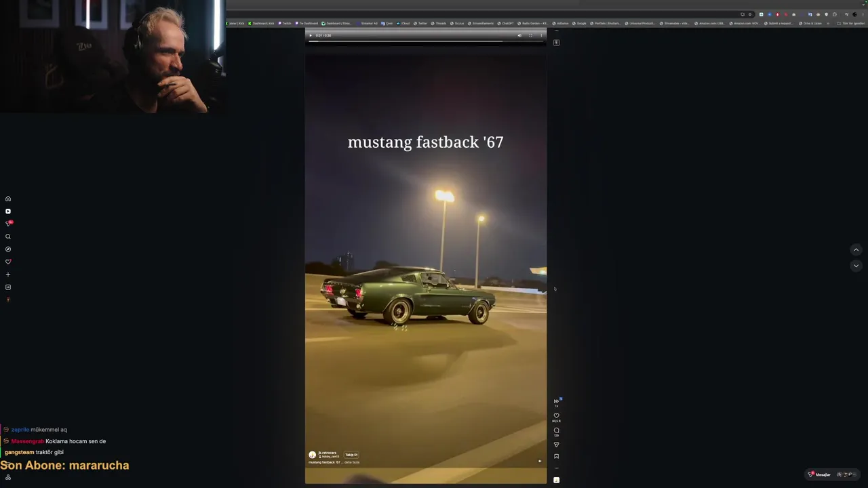The height and width of the screenshot is (488, 868).
Task: Open the iCloud bookmark
Action: (x=403, y=23)
